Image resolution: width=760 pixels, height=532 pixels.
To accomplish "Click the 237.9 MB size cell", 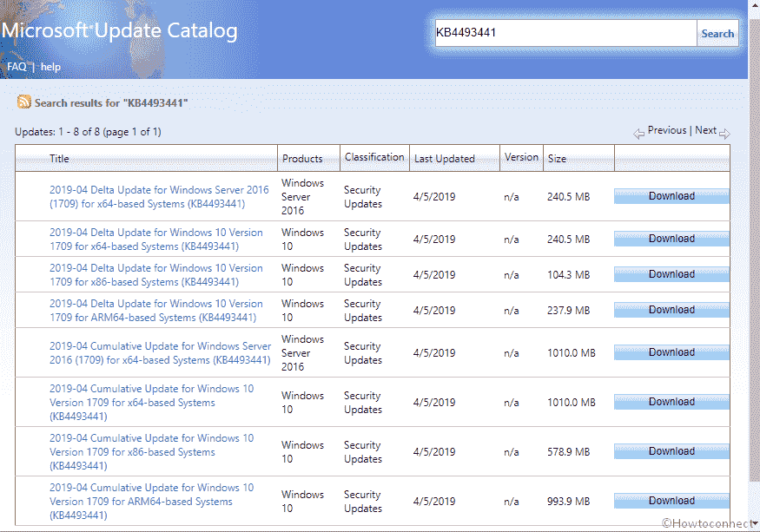I will tap(569, 310).
